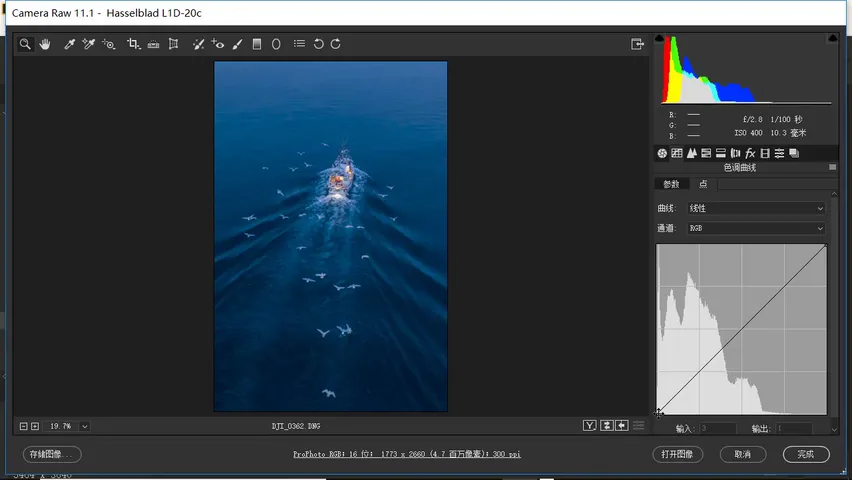Image resolution: width=852 pixels, height=480 pixels.
Task: Click the 取消 cancel button
Action: click(x=743, y=454)
